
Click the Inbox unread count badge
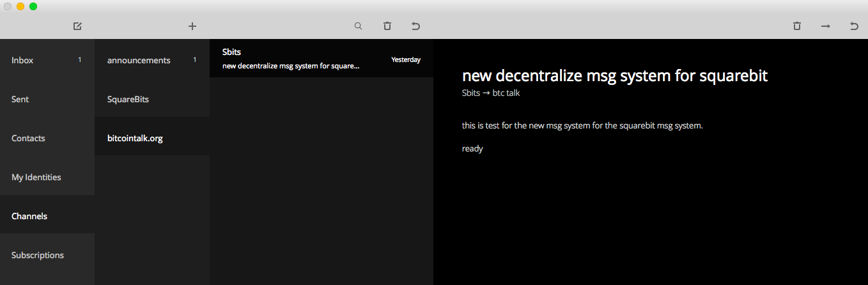pyautogui.click(x=80, y=60)
